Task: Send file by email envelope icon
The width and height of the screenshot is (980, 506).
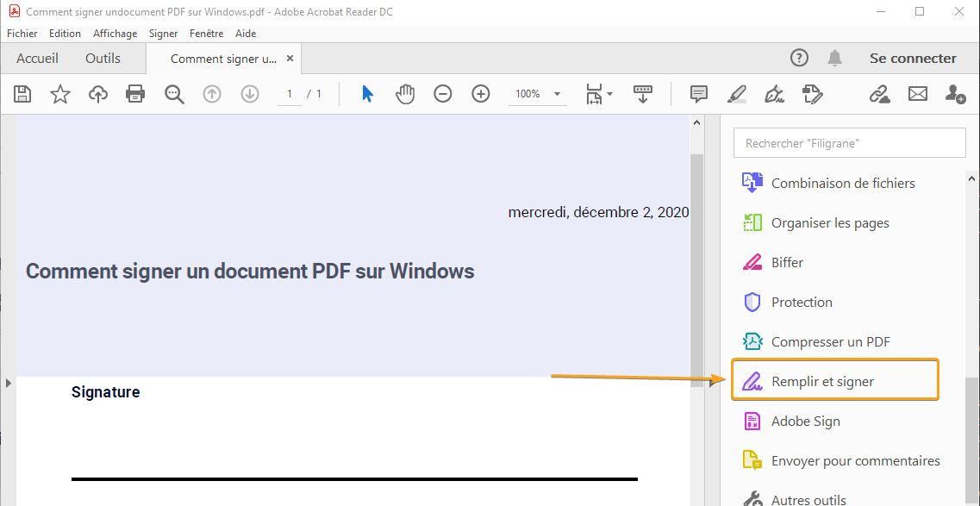Action: pos(917,94)
